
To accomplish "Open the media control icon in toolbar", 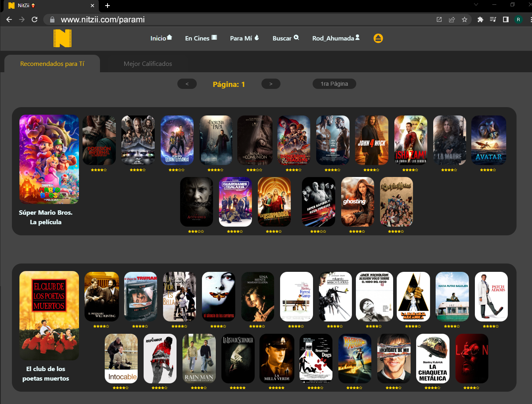I will pos(493,19).
